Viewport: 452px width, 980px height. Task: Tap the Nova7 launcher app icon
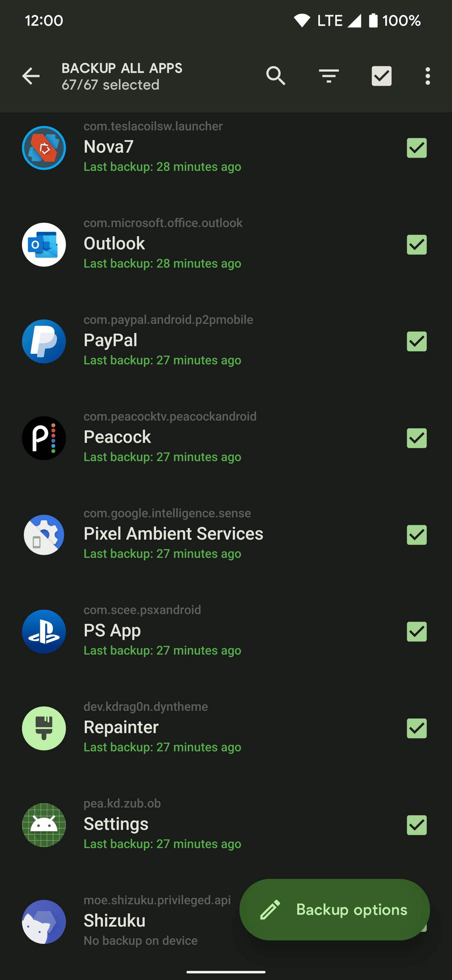[x=44, y=148]
